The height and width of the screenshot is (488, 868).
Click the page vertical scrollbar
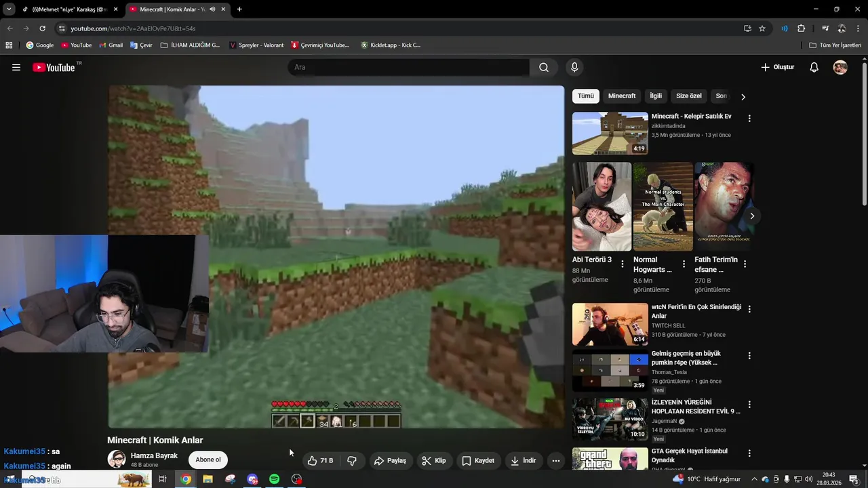pos(865,136)
